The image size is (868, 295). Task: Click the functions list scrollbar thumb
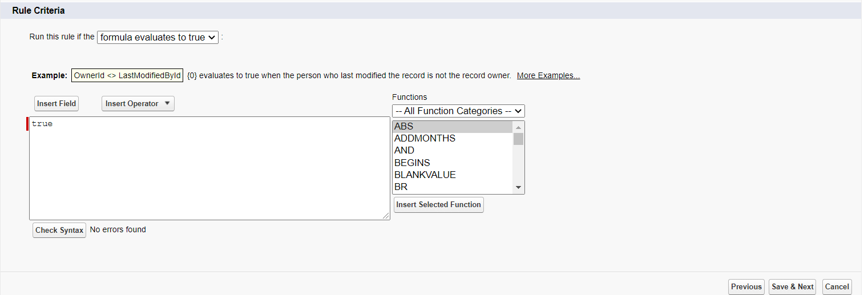pos(518,139)
